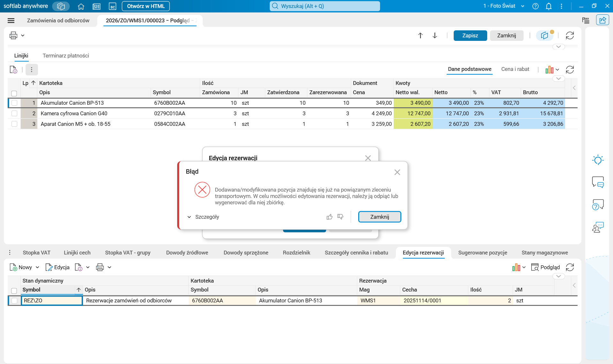Open the Nowy dropdown arrow

(x=37, y=267)
